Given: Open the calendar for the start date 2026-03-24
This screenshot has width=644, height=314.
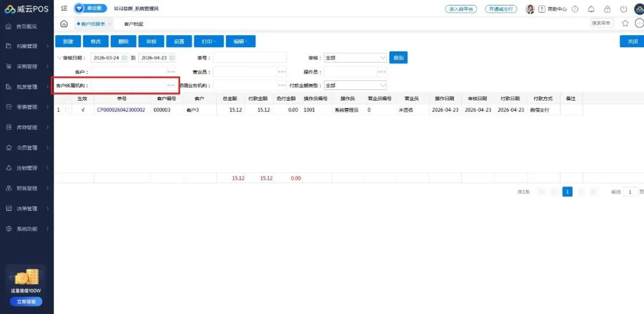Looking at the screenshot, I should tap(124, 58).
